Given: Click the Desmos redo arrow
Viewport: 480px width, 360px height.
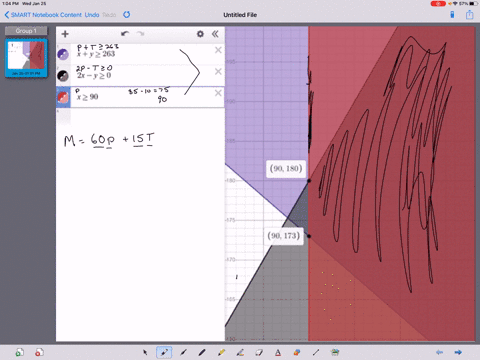Looking at the screenshot, I should coord(141,34).
